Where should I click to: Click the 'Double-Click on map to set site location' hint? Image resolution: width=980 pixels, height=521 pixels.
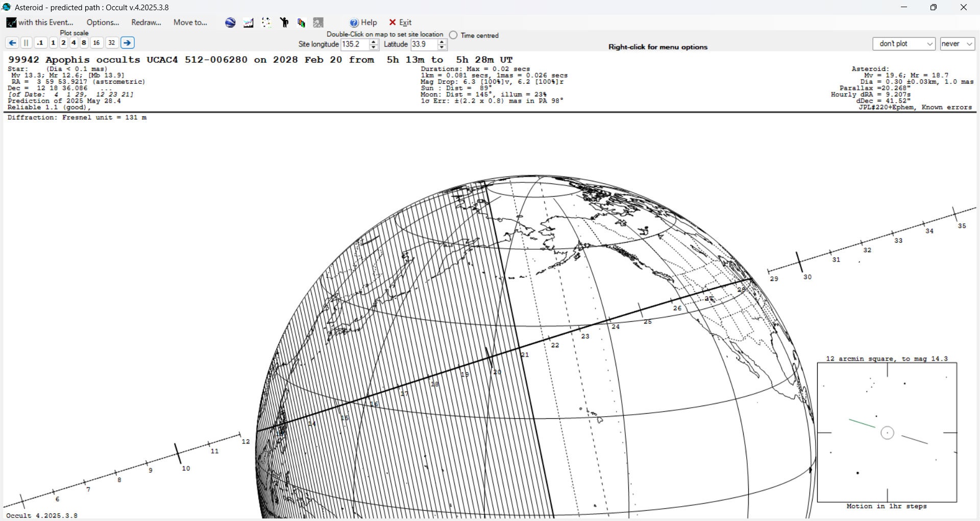coord(385,34)
